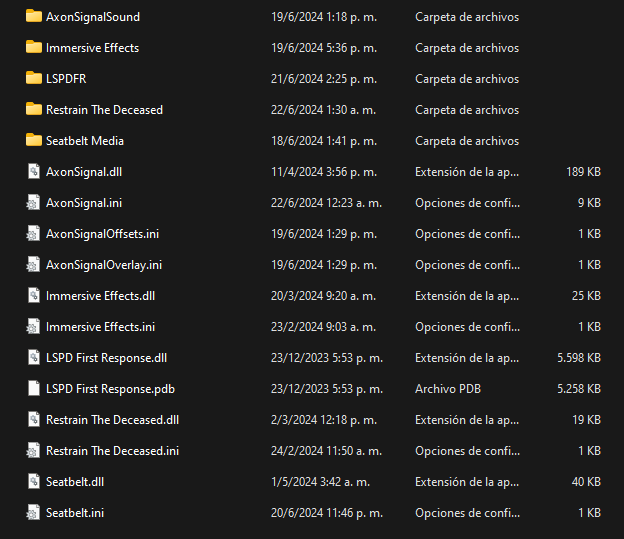
Task: Click the LSPDFR folder icon
Action: [34, 78]
